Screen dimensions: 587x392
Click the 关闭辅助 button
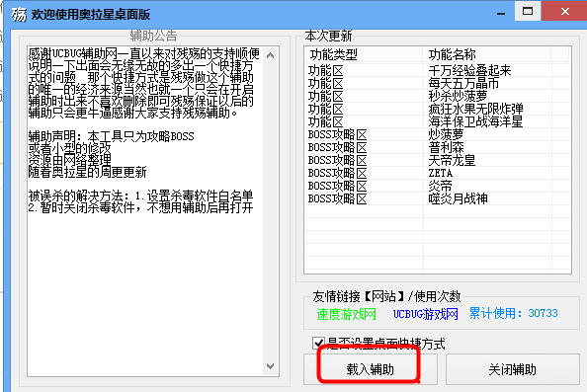(512, 369)
